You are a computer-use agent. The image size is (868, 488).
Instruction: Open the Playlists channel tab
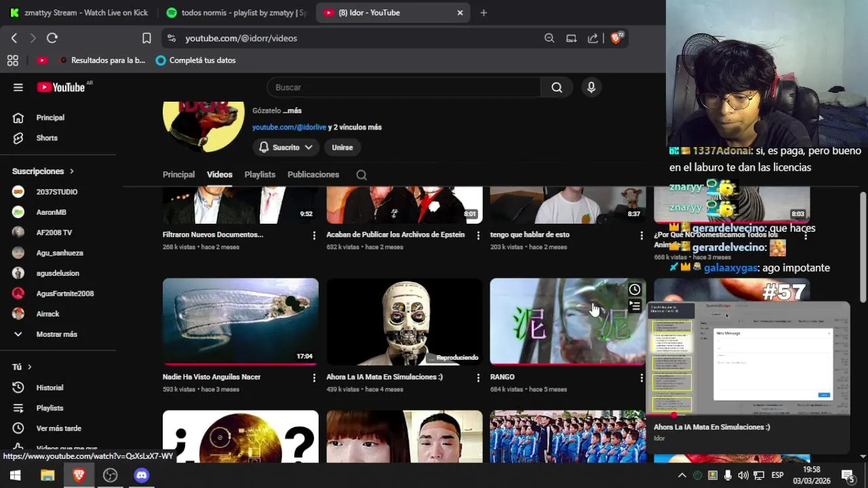[x=260, y=174]
